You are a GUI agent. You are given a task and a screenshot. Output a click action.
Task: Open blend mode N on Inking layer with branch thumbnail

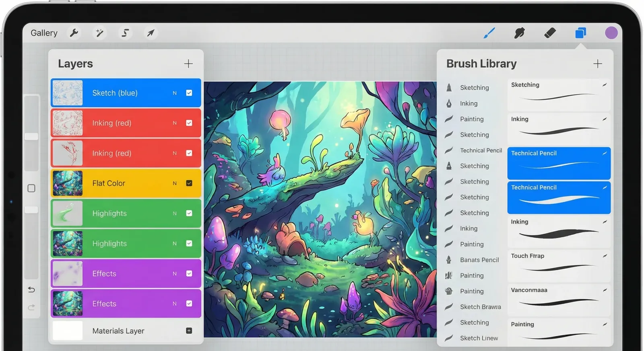(x=175, y=153)
